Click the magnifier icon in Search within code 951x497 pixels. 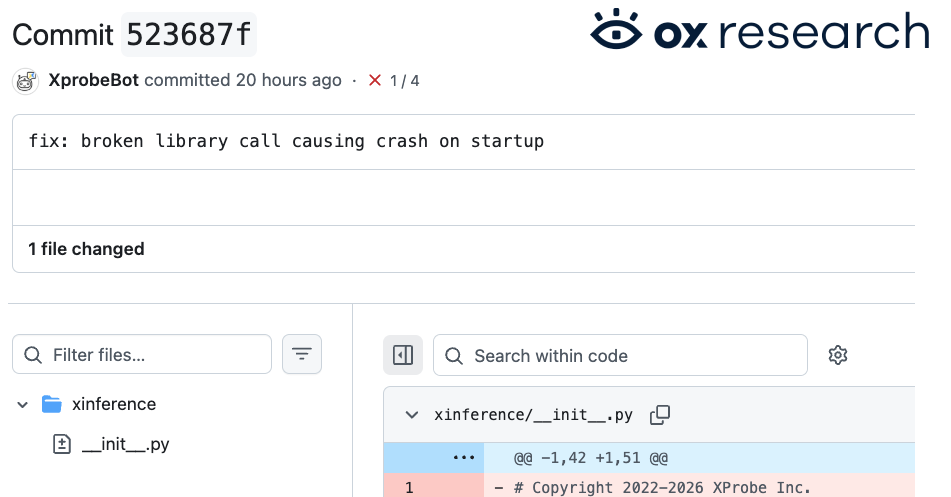[454, 356]
